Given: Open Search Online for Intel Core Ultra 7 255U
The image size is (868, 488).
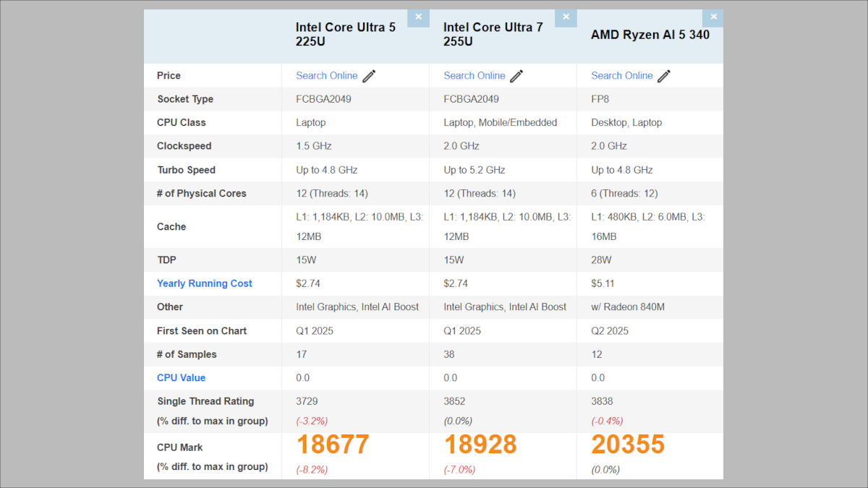Looking at the screenshot, I should click(x=474, y=75).
